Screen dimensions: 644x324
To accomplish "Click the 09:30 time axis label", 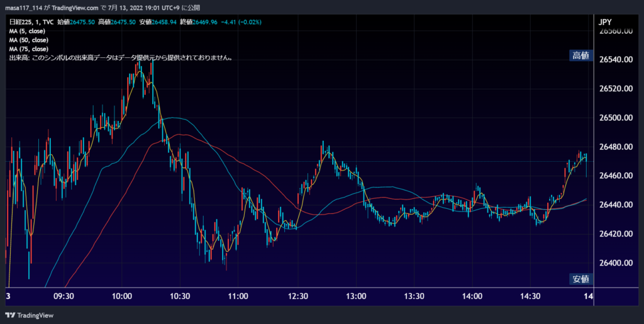I will pos(64,296).
